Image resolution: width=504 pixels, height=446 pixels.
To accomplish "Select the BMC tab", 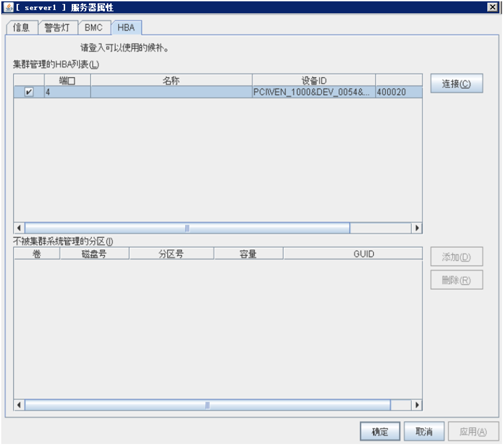I will (93, 28).
